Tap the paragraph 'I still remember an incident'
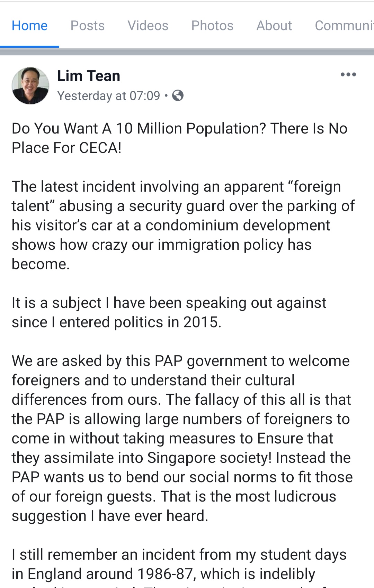Screen dimensions: 374x588 coord(179,564)
